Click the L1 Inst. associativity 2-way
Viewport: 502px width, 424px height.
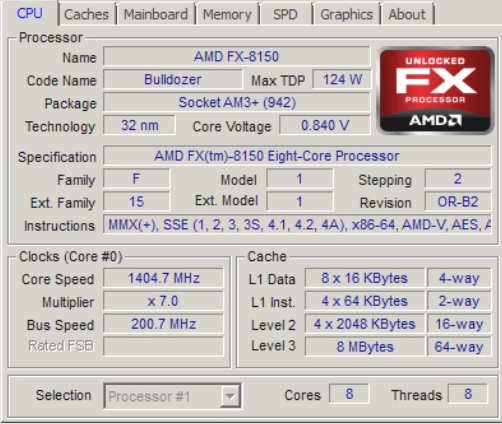(459, 301)
